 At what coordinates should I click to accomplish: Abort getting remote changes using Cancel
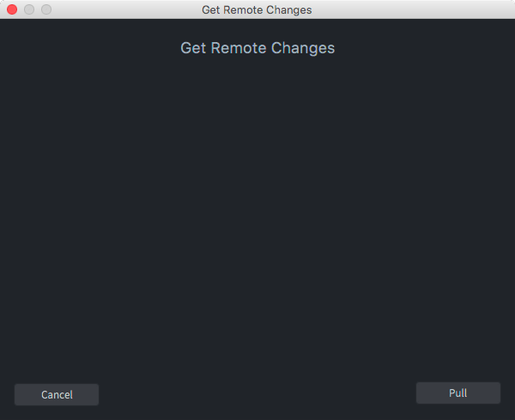click(x=57, y=394)
